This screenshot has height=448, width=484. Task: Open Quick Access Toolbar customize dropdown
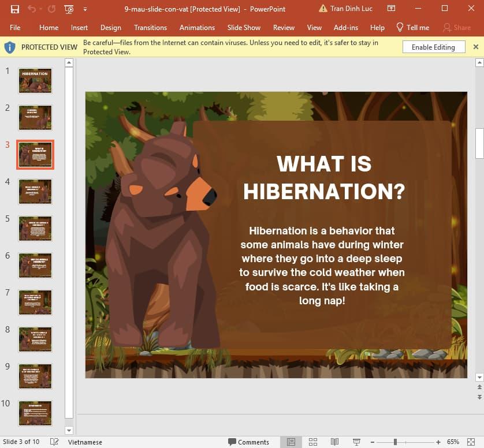tap(84, 9)
